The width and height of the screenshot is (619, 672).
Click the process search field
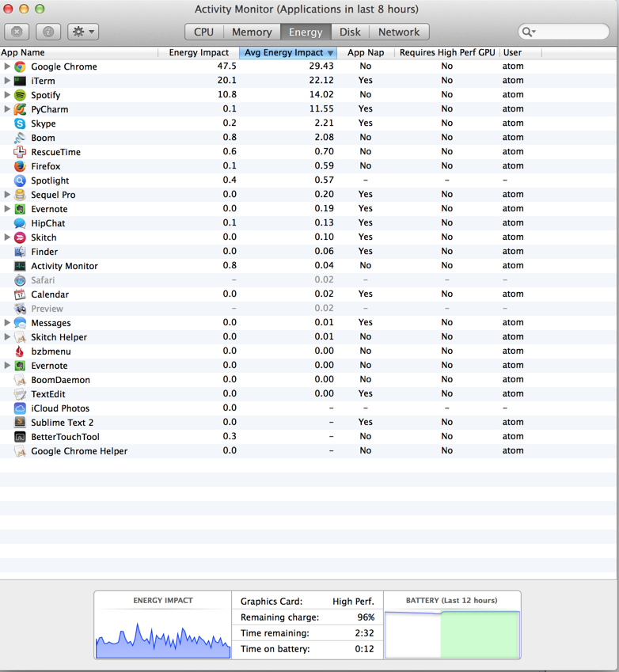coord(564,32)
